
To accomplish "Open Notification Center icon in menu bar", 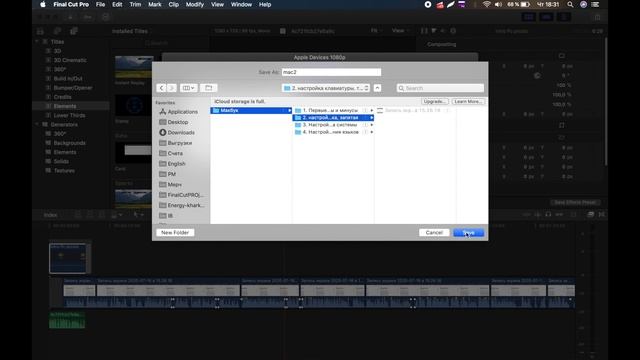I will (596, 4).
